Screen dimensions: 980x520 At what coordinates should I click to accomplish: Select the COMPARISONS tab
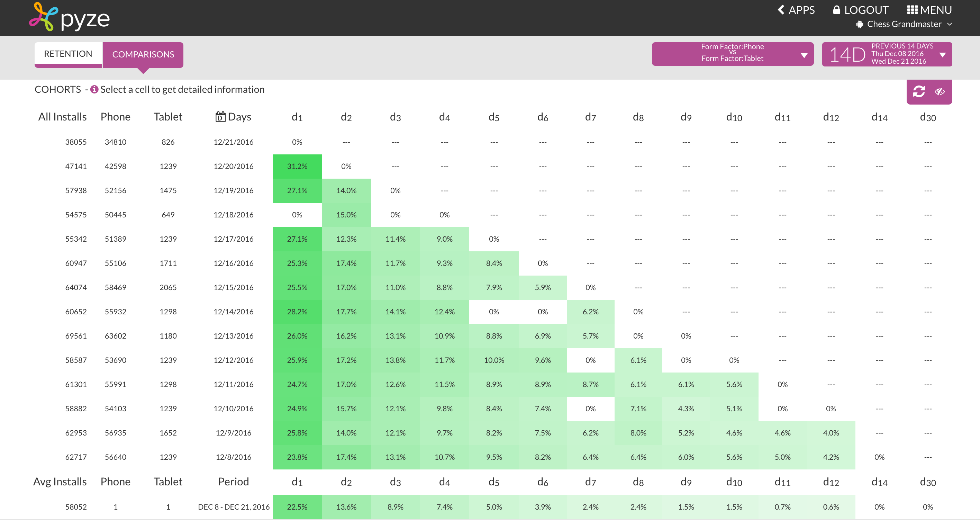tap(143, 54)
